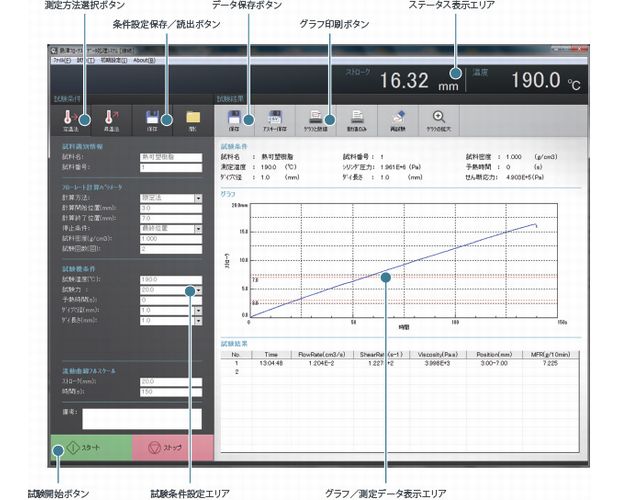Click the 16.32 mm stroke readout
The image size is (619, 500).
(x=419, y=81)
